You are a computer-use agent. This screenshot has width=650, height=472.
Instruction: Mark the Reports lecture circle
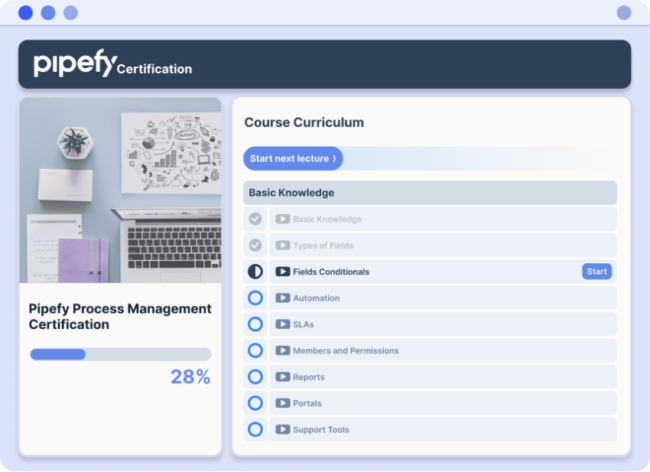255,377
